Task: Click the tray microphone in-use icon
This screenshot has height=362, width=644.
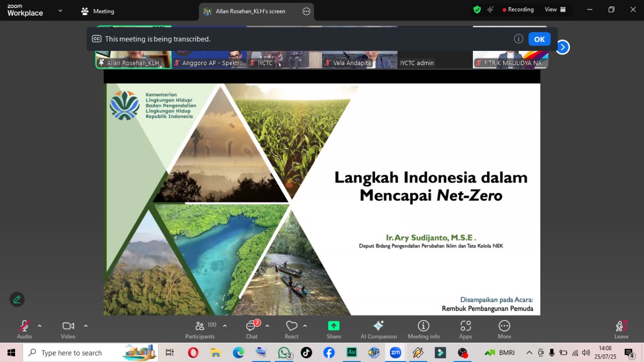Action: point(552,353)
